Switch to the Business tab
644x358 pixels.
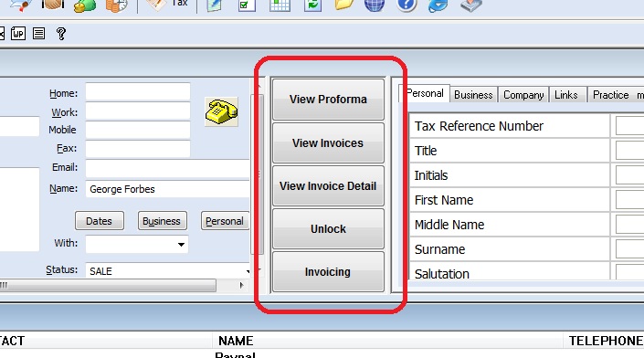[x=473, y=95]
